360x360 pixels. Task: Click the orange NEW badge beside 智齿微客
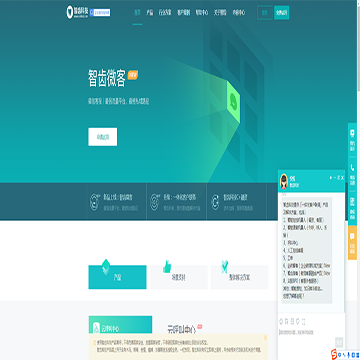tap(133, 74)
